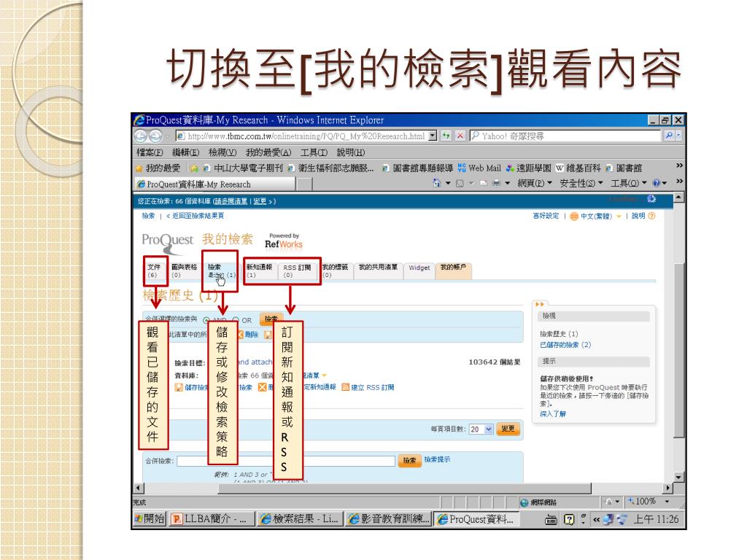Go back with IE Back arrow
This screenshot has width=747, height=560.
coord(141,136)
